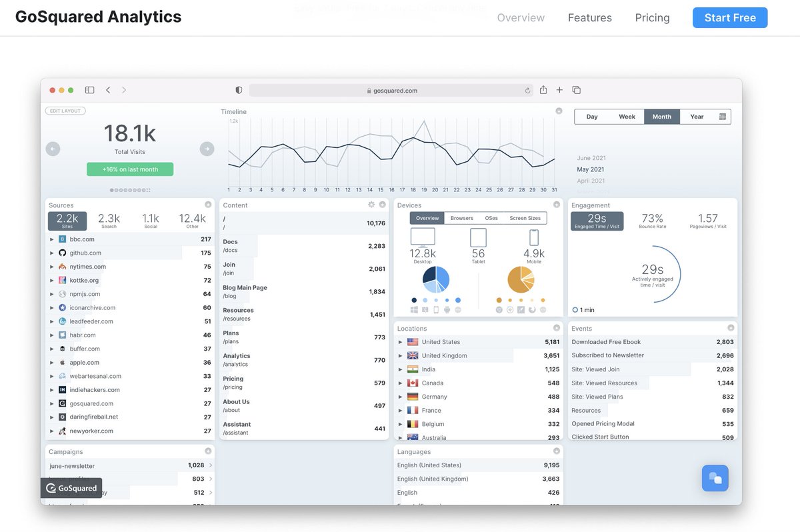The width and height of the screenshot is (800, 532).
Task: Switch Devices widget to Screen Sizes tab
Action: (525, 218)
